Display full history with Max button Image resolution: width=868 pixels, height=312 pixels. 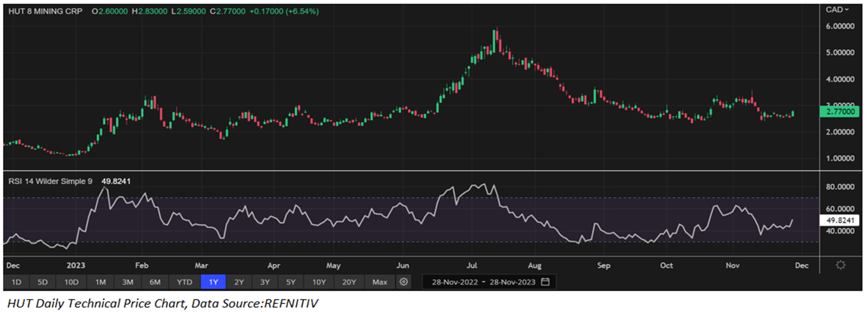pos(379,282)
